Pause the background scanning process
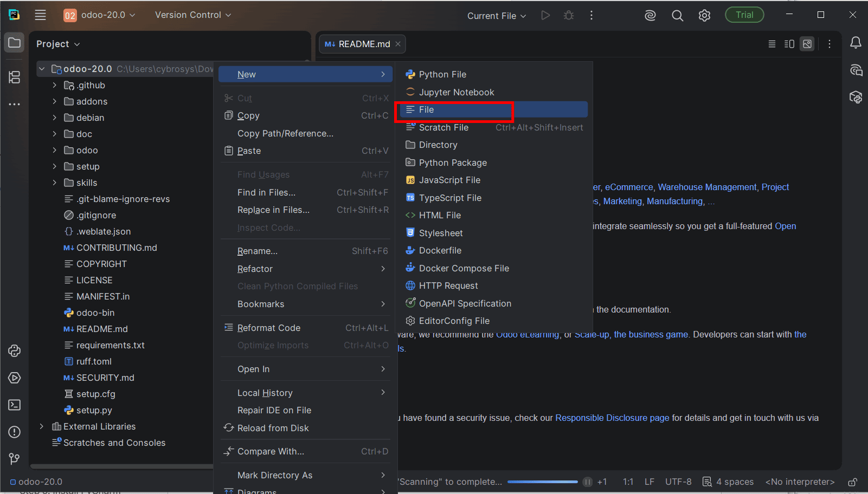 tap(588, 482)
